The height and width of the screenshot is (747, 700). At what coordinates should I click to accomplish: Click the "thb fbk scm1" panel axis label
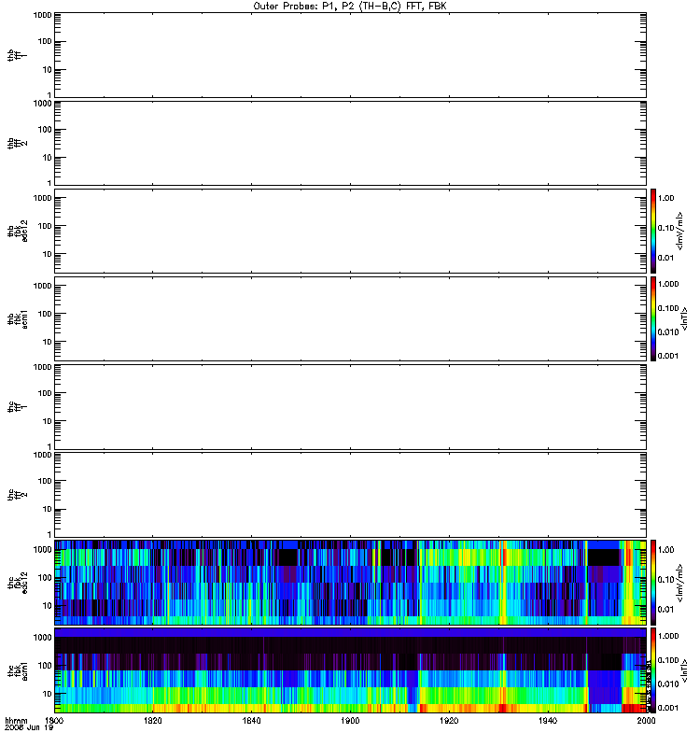[17, 318]
